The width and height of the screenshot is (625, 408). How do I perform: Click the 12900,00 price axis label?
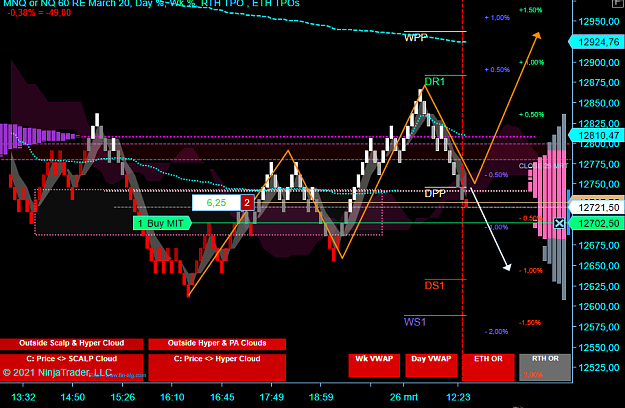[x=599, y=63]
